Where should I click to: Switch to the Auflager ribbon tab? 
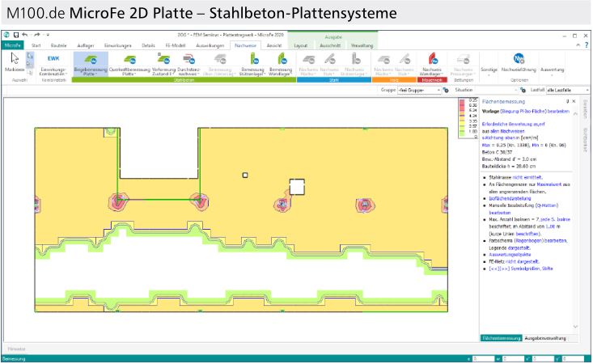[86, 45]
